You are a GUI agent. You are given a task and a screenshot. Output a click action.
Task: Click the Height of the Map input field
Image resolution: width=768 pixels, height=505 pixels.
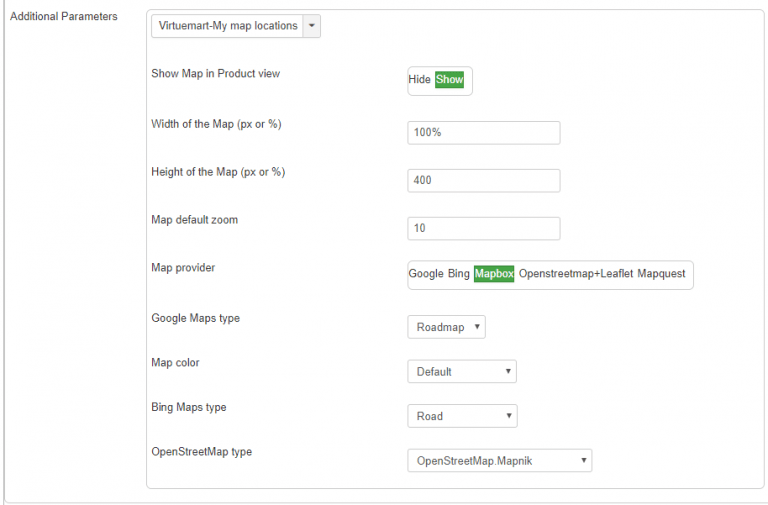[483, 181]
